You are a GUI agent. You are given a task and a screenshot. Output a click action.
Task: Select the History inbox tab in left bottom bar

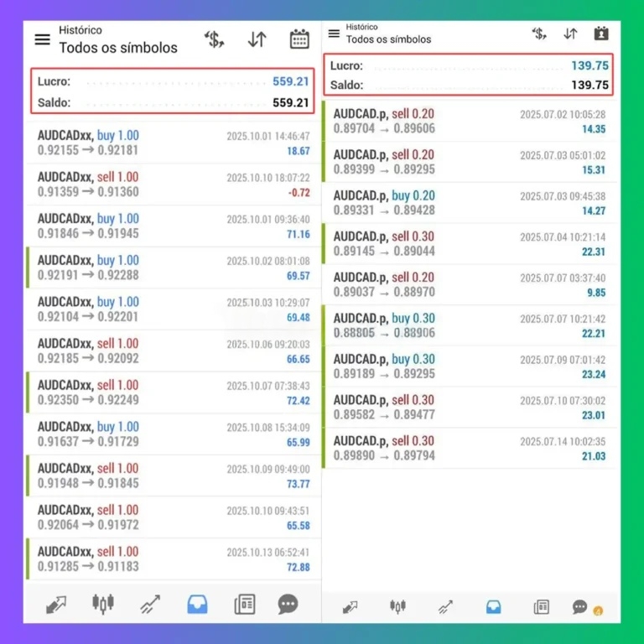click(197, 603)
